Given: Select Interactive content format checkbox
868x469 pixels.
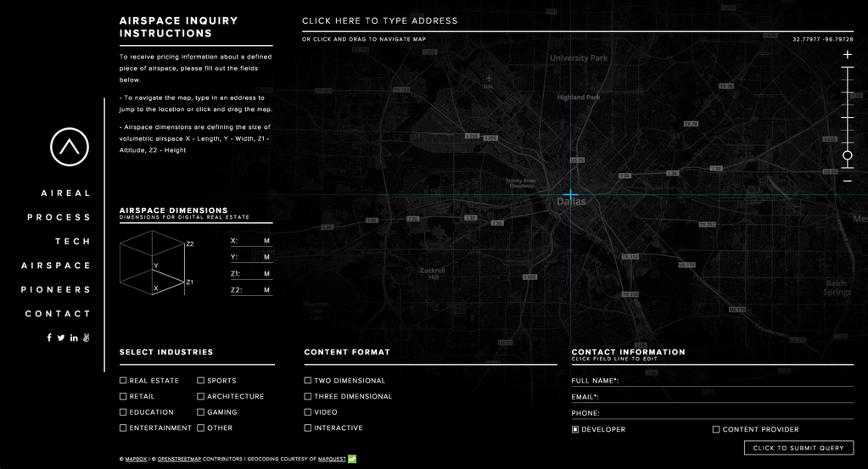Looking at the screenshot, I should pos(308,427).
